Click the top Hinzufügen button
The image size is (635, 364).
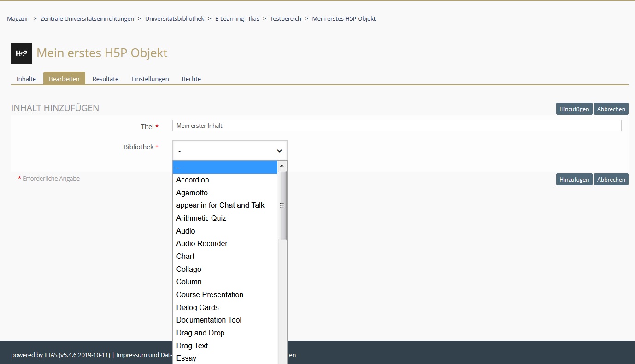point(574,109)
